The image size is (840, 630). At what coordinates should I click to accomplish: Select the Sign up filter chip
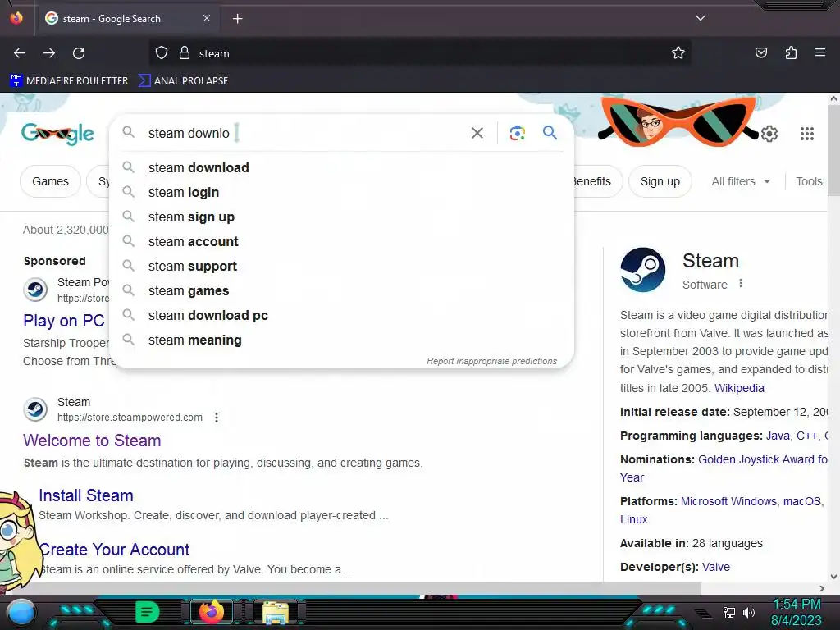pyautogui.click(x=660, y=181)
